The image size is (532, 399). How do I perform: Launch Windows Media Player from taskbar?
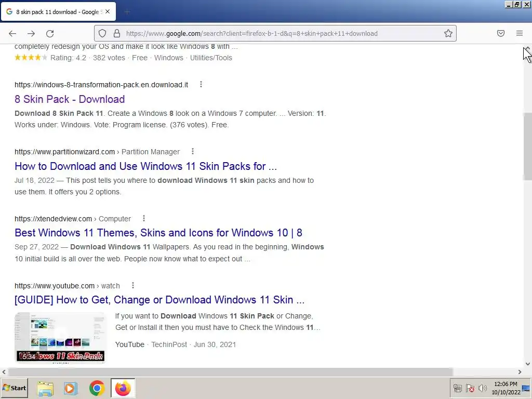71,388
